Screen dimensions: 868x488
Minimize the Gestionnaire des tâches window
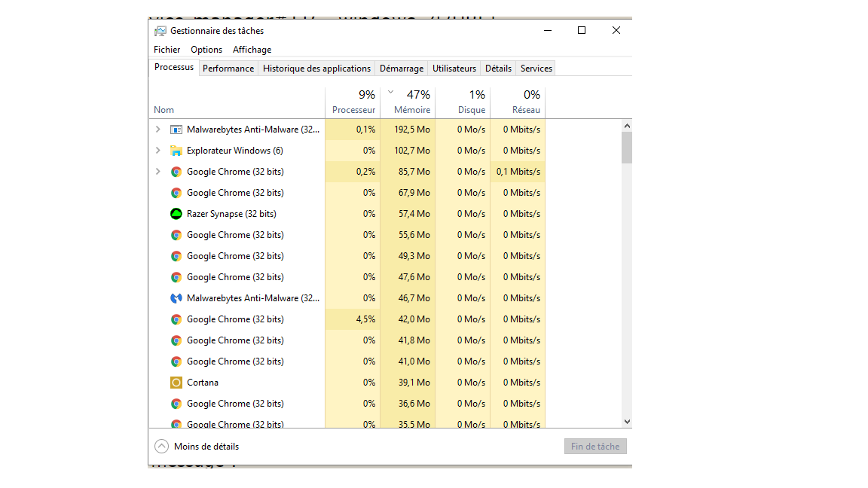548,30
